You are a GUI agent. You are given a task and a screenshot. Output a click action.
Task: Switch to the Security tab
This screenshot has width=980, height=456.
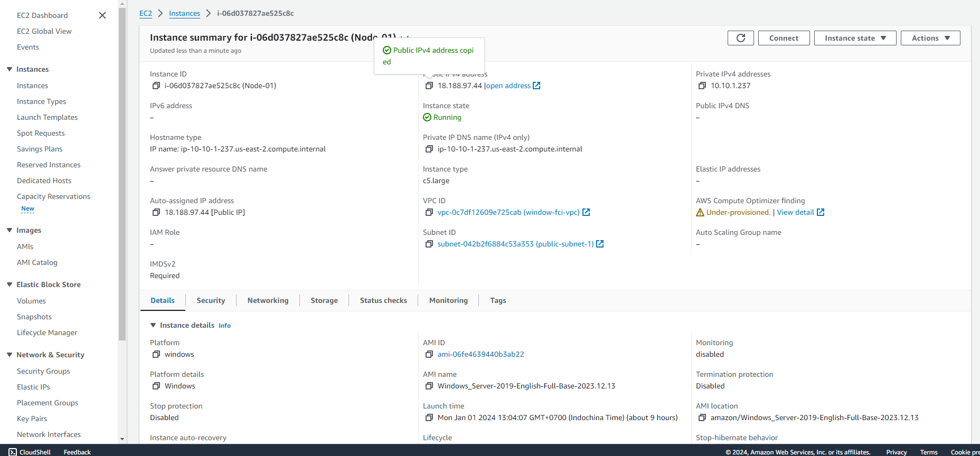click(211, 300)
